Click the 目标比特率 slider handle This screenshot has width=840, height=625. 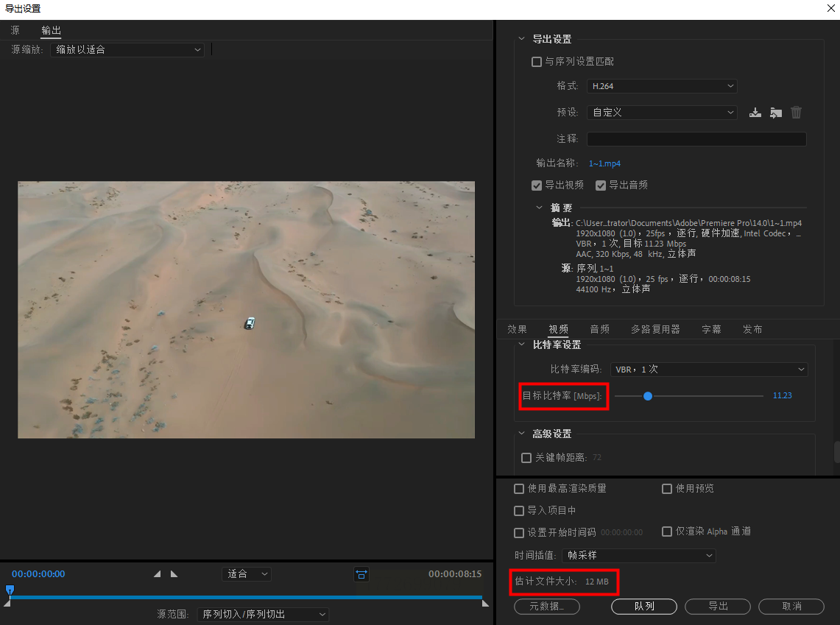648,396
